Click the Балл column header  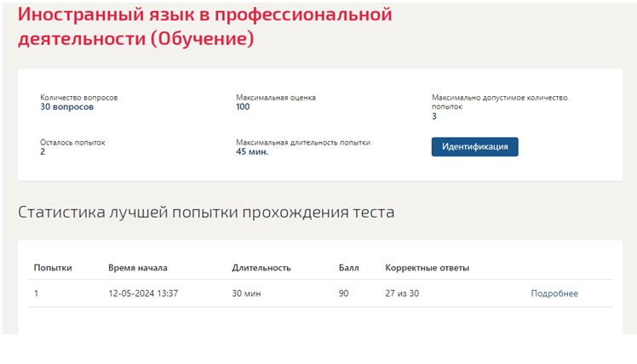tap(348, 268)
